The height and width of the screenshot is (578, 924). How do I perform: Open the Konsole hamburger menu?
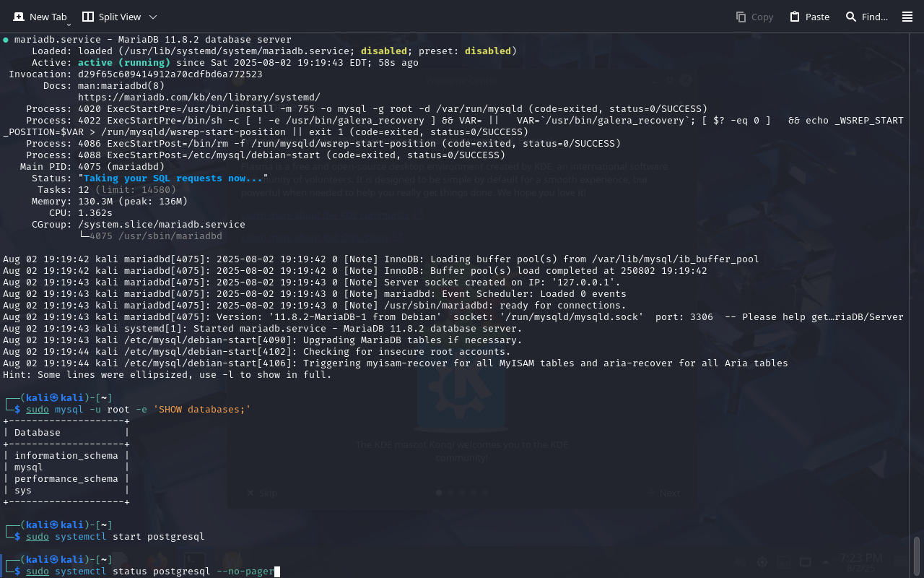pyautogui.click(x=907, y=17)
